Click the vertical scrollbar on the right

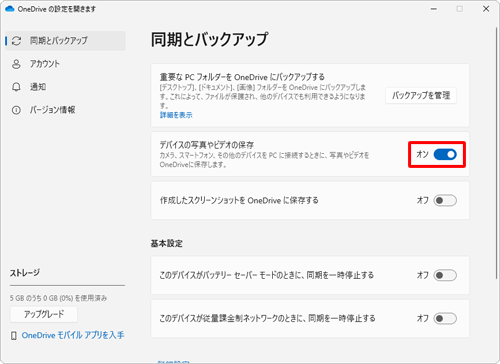[x=497, y=153]
